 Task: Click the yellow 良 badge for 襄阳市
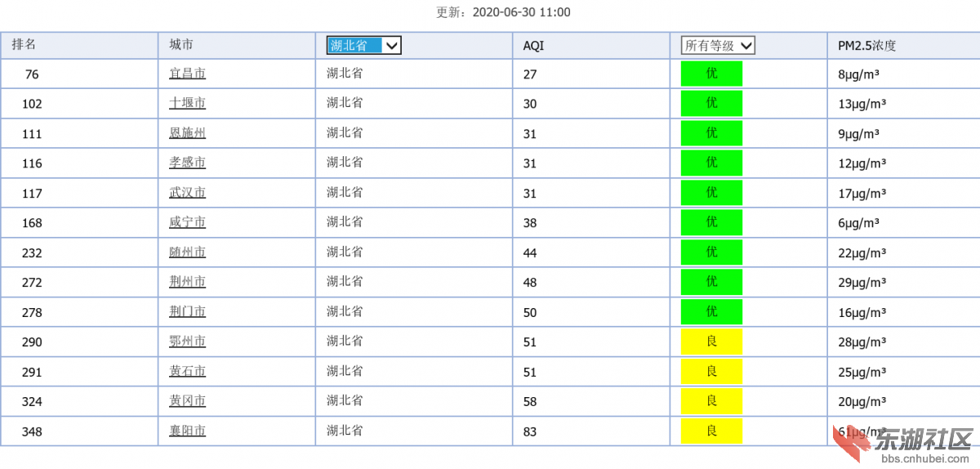[711, 431]
